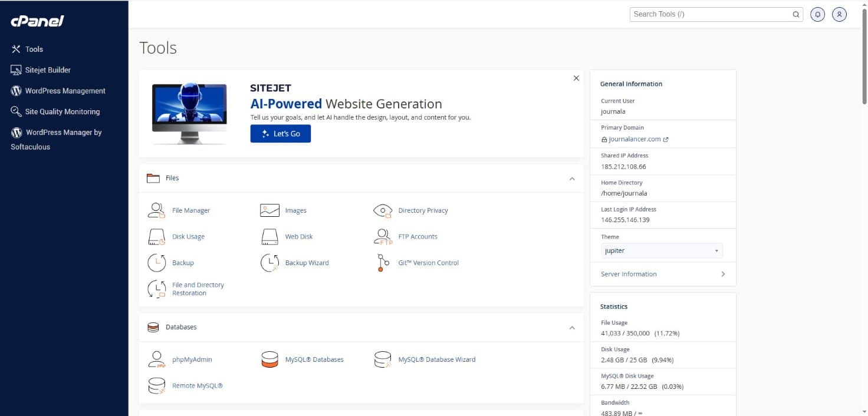Click the Git™ Version Control link text

coord(429,263)
